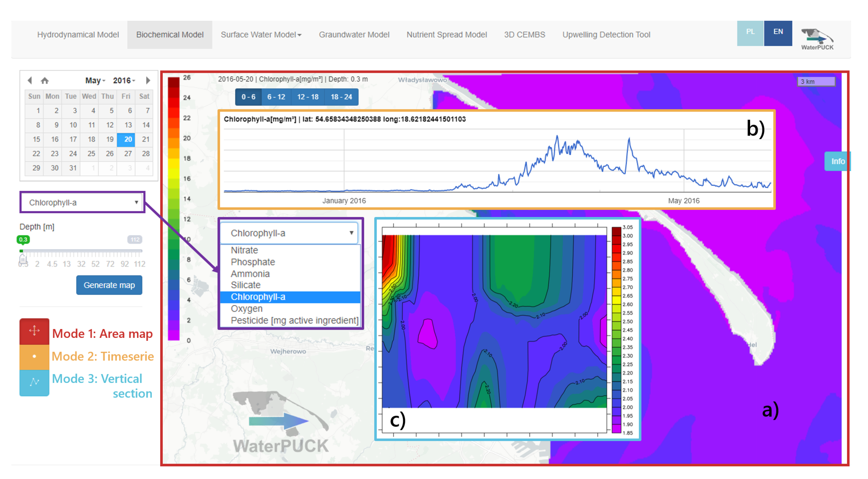Open the 3D CEMBS tab
868x479 pixels.
[524, 35]
